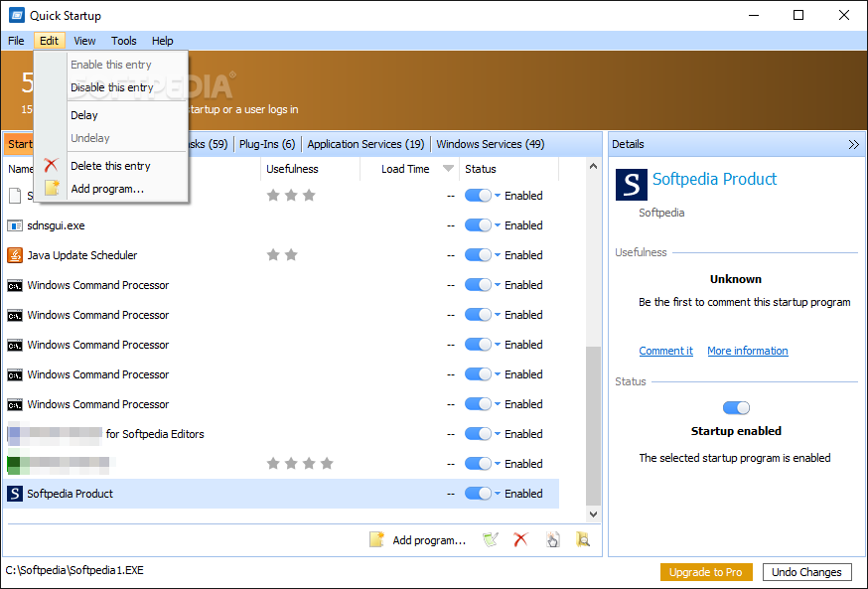Click 'Add program...' text in bottom toolbar
The height and width of the screenshot is (589, 868).
429,540
